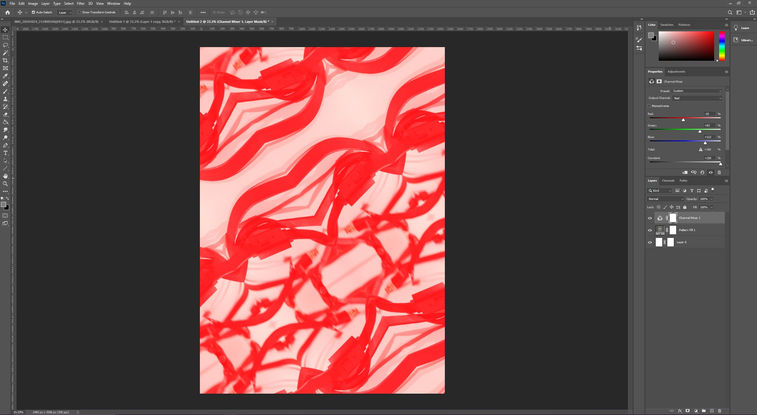Viewport: 757px width, 415px height.
Task: Select the Crop tool
Action: [x=5, y=60]
